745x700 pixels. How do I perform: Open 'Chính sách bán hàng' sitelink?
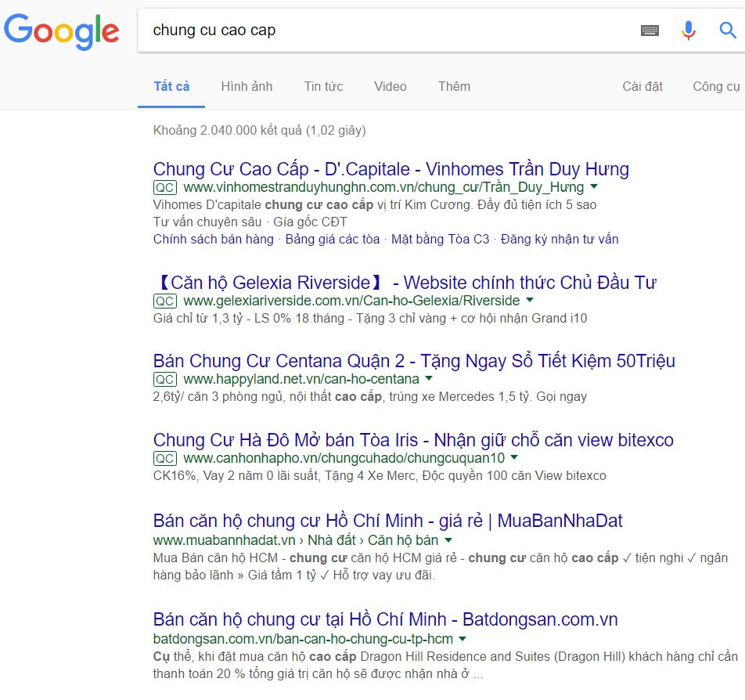(214, 239)
